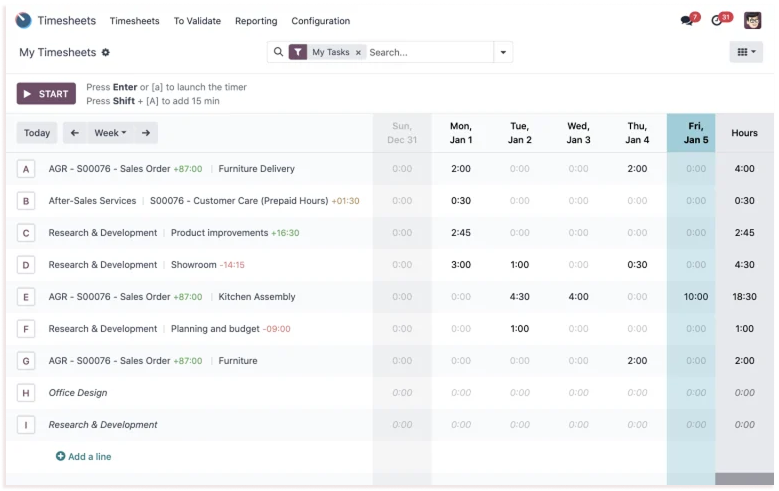Expand the search options dropdown arrow
Image resolution: width=779 pixels, height=491 pixels.
(x=503, y=52)
